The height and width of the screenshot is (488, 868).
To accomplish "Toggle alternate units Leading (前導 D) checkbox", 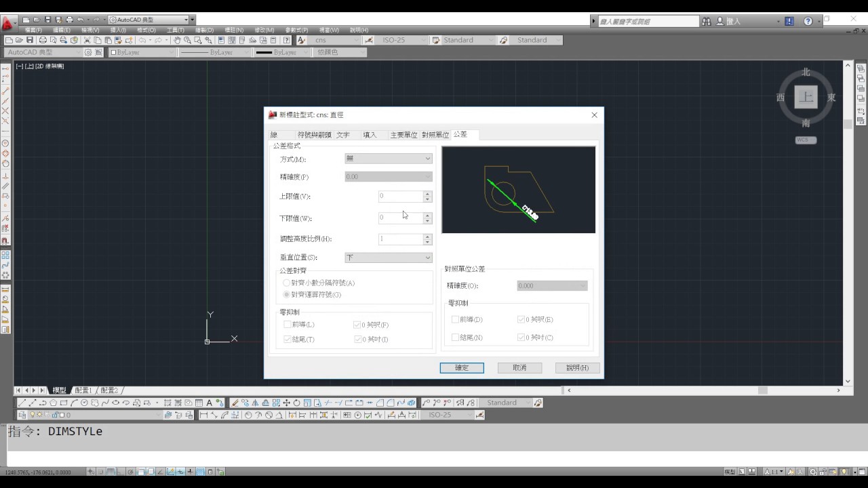I will [455, 319].
